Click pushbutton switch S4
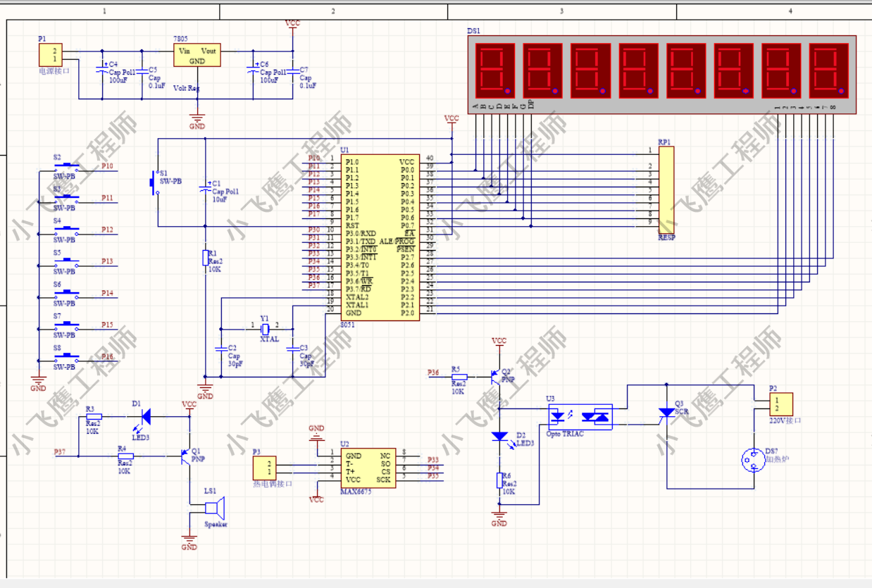Viewport: 872px width, 588px height. tap(67, 232)
